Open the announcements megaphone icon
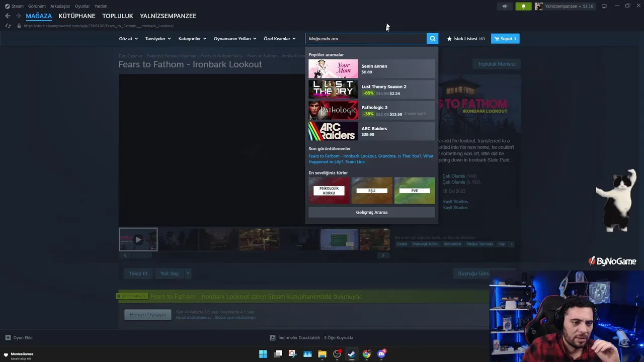The width and height of the screenshot is (644, 362). click(505, 7)
